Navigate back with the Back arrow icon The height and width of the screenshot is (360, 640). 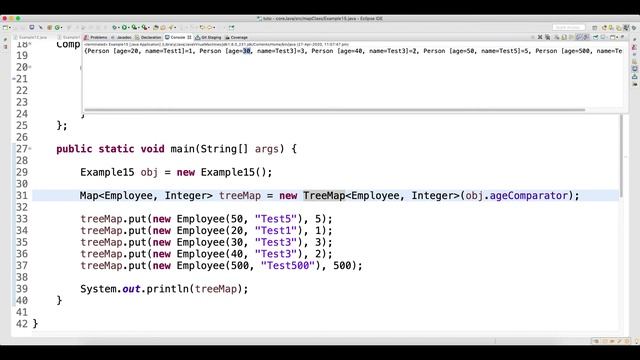pos(202,27)
